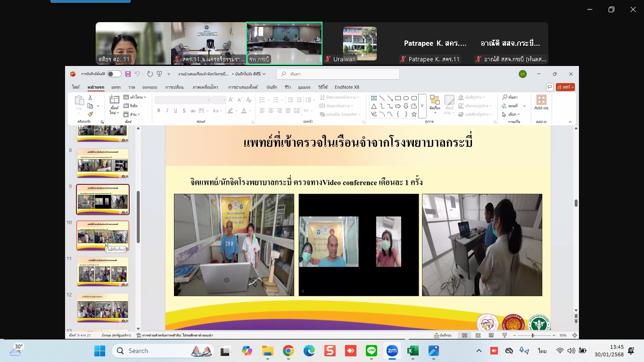644x362 pixels.
Task: Click the Save icon in PowerPoint title bar
Action: pyautogui.click(x=128, y=74)
